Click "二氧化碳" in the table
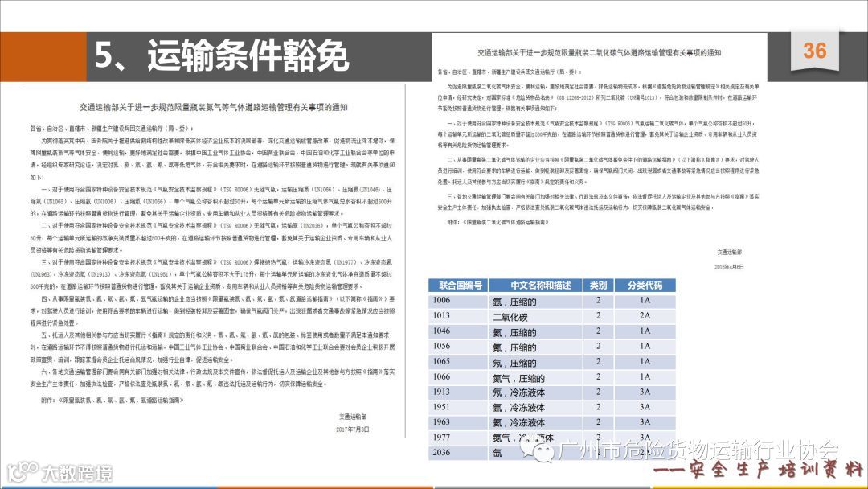 pyautogui.click(x=510, y=318)
